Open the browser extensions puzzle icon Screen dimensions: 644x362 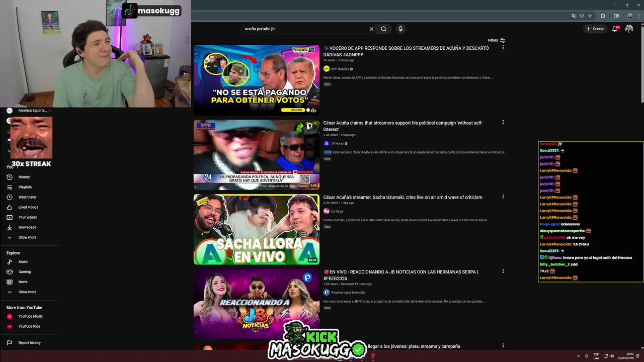click(603, 16)
